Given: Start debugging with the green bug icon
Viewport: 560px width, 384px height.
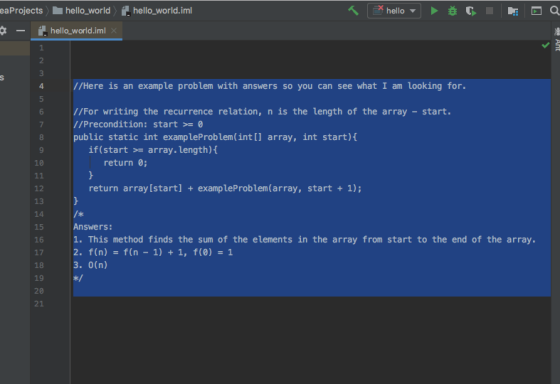Looking at the screenshot, I should coord(452,11).
